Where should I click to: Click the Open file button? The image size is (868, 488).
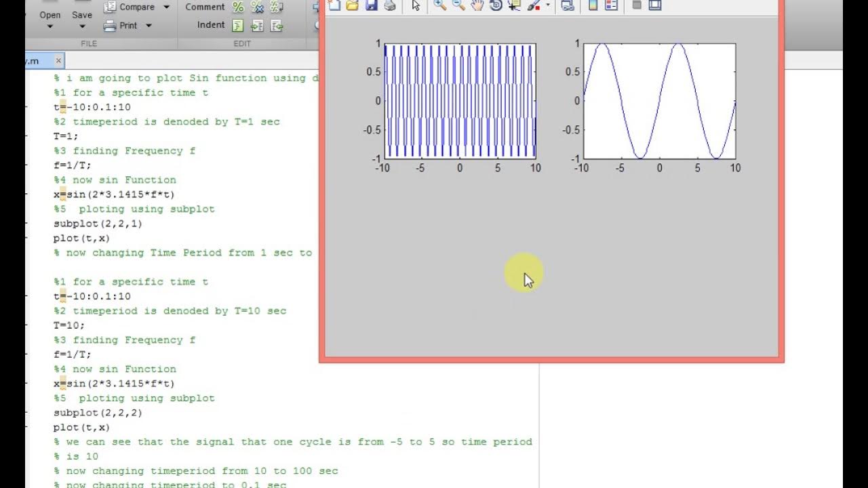pyautogui.click(x=50, y=14)
